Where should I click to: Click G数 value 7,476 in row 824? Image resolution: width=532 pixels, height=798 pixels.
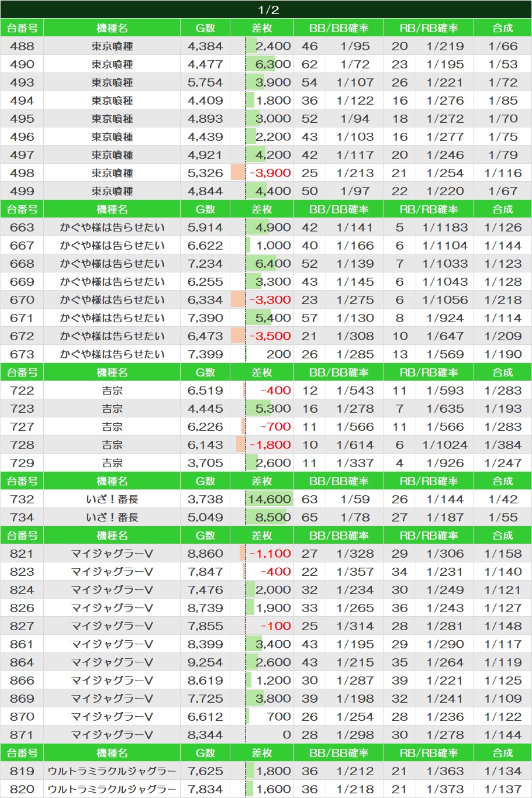point(205,590)
